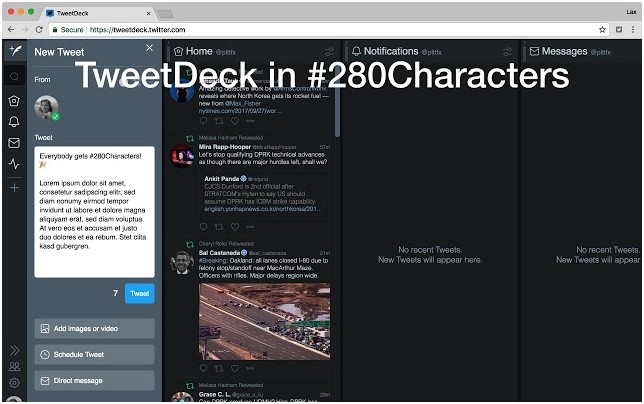The height and width of the screenshot is (404, 644).
Task: Click Add images or video
Action: (94, 329)
